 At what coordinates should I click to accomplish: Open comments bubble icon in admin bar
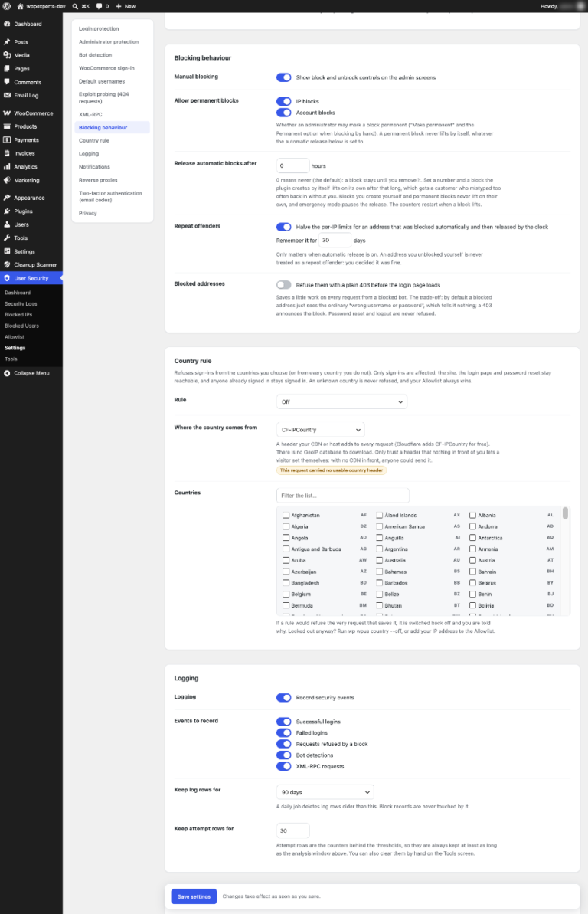coord(99,6)
